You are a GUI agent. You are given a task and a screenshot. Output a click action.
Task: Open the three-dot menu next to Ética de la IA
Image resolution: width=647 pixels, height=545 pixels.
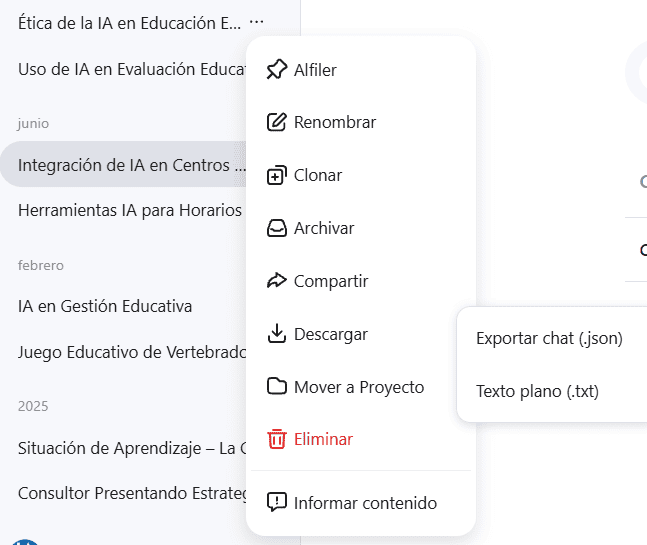pyautogui.click(x=257, y=22)
